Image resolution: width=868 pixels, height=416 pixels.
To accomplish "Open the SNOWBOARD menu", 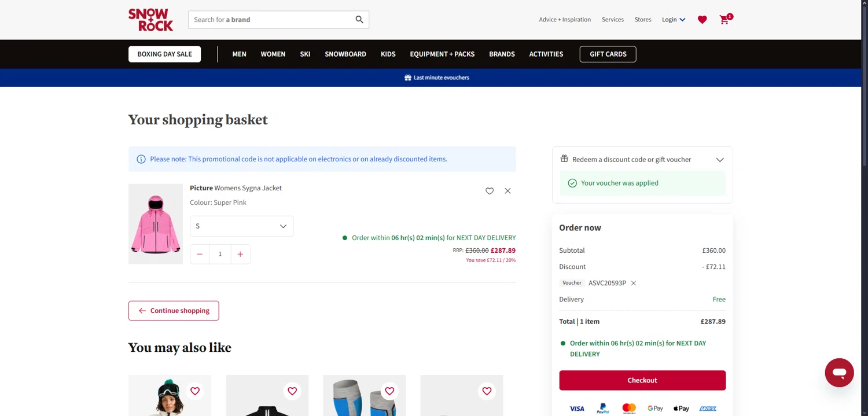I will click(x=345, y=54).
